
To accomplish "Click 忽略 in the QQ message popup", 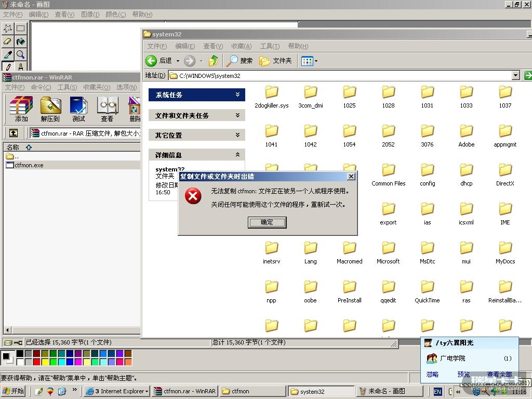I will (x=432, y=374).
